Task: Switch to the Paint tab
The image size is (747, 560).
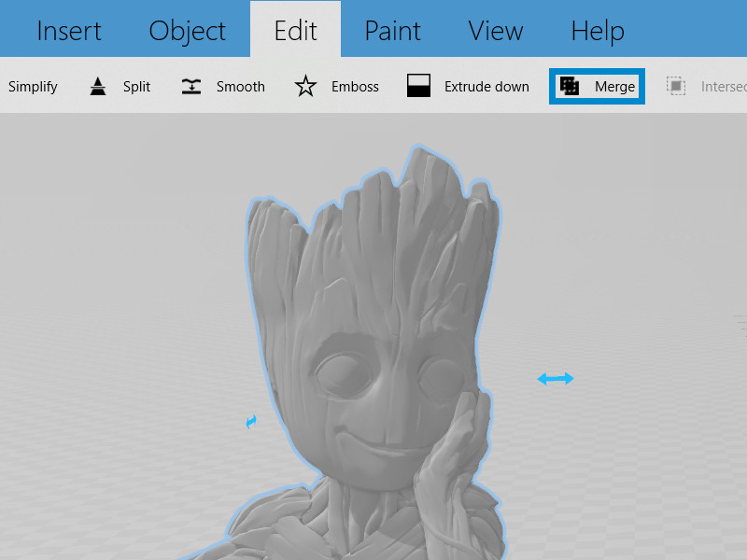Action: [392, 31]
